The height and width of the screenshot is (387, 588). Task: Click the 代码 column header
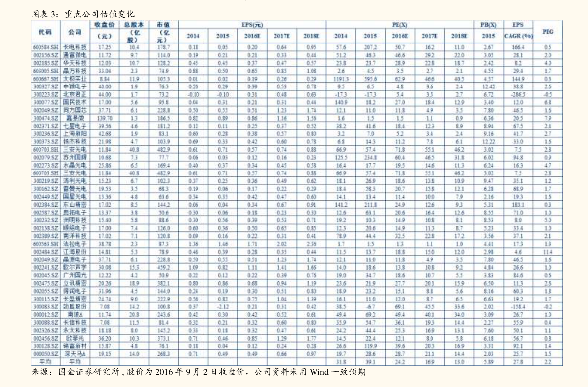point(45,32)
